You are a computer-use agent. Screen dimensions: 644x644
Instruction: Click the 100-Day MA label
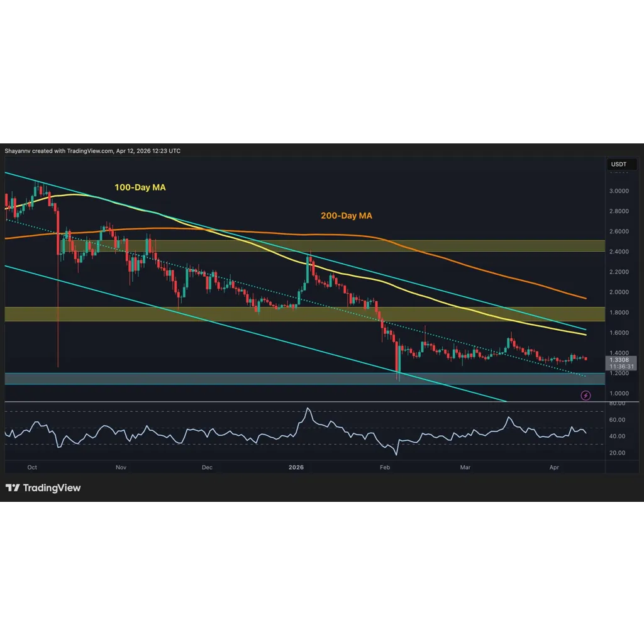pyautogui.click(x=140, y=187)
